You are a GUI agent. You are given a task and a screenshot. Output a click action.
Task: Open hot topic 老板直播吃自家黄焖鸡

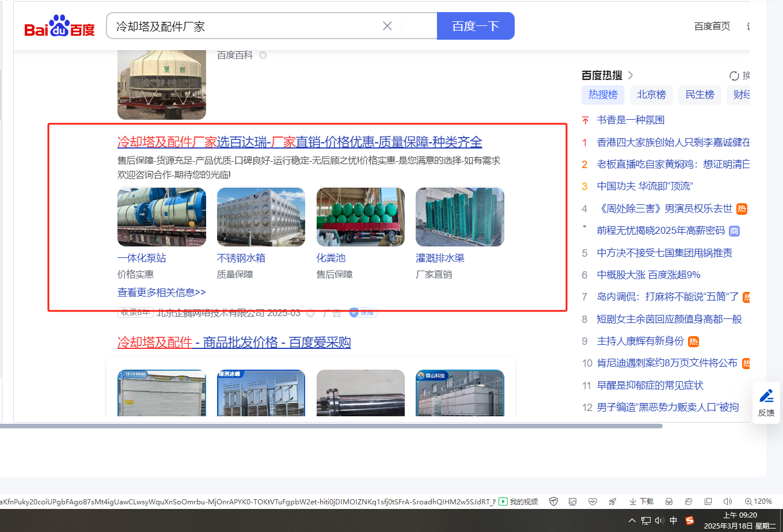click(674, 164)
